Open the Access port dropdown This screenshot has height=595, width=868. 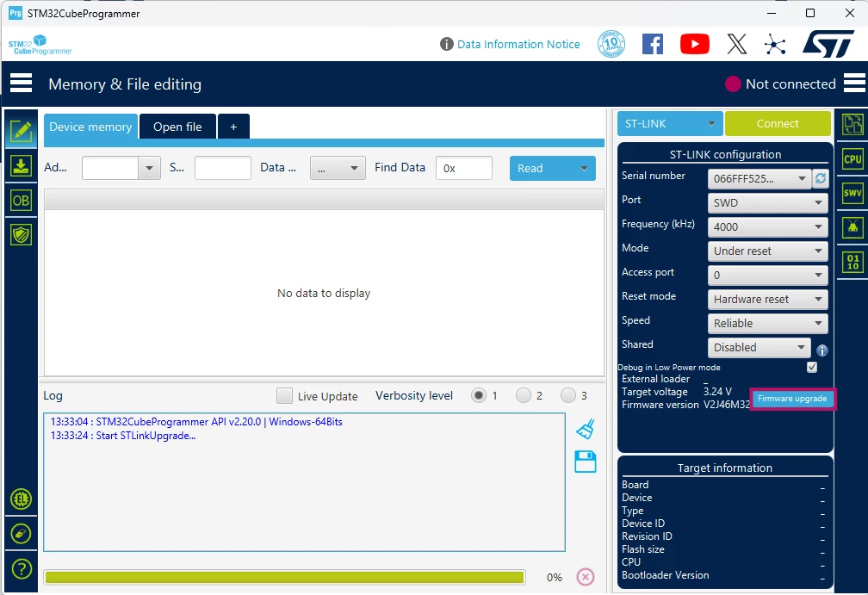767,275
